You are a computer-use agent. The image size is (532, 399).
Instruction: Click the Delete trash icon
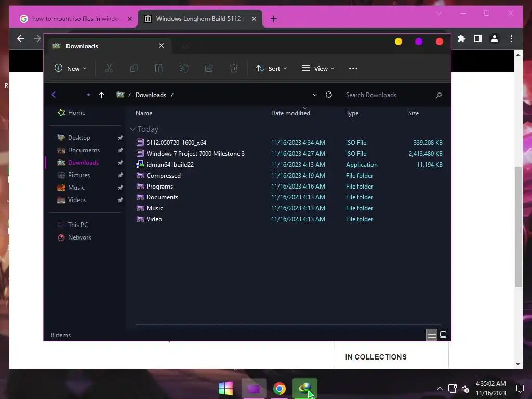pos(234,68)
